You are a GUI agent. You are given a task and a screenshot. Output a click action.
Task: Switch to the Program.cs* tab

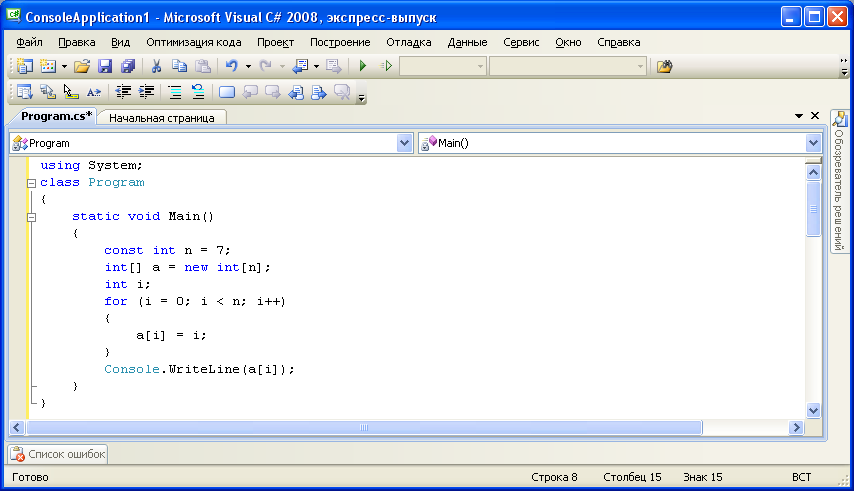click(56, 116)
